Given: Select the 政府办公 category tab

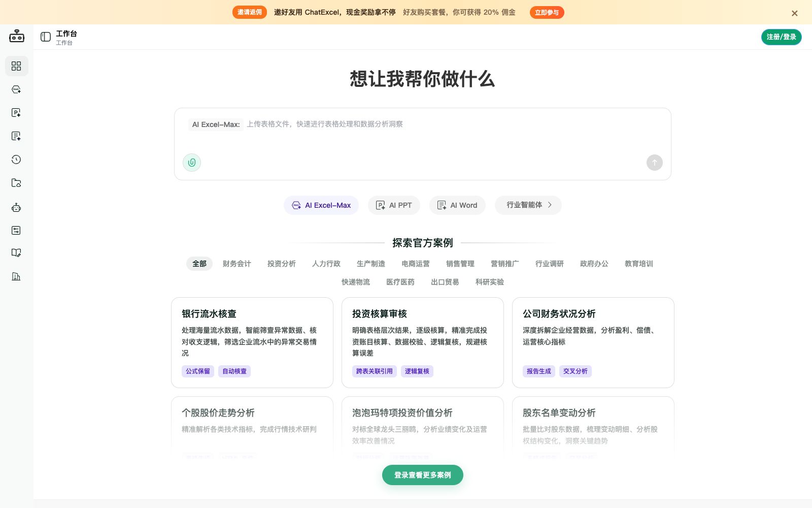Looking at the screenshot, I should coord(594,264).
